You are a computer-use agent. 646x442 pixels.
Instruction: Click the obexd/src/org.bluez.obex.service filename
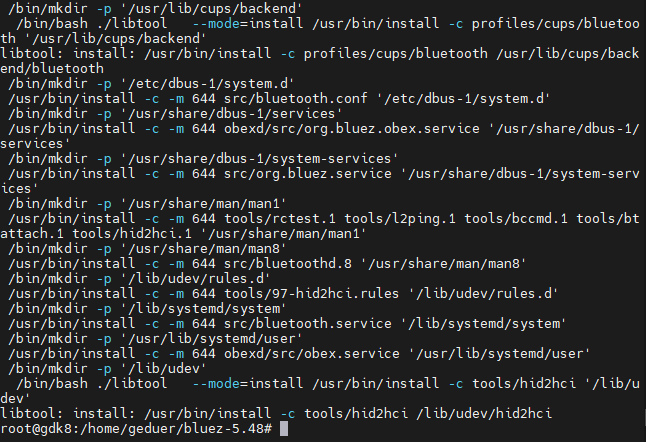pyautogui.click(x=352, y=129)
